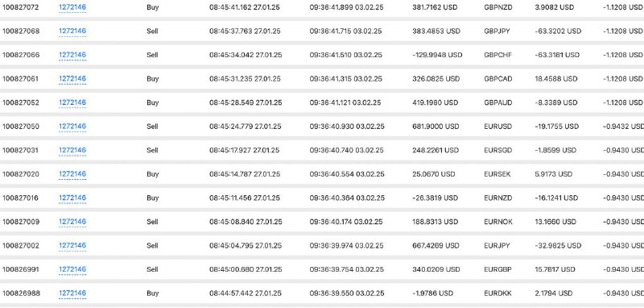Open account link 1272146 for order 100827020
This screenshot has width=644, height=308.
(72, 174)
